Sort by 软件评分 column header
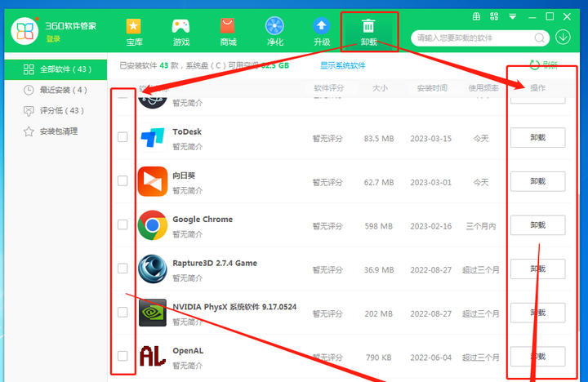 [328, 88]
